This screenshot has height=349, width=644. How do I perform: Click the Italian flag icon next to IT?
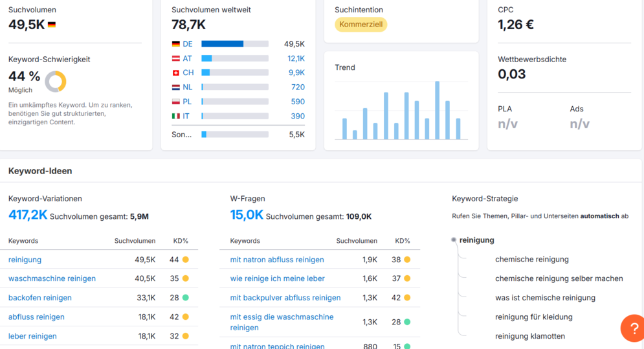[x=176, y=117]
